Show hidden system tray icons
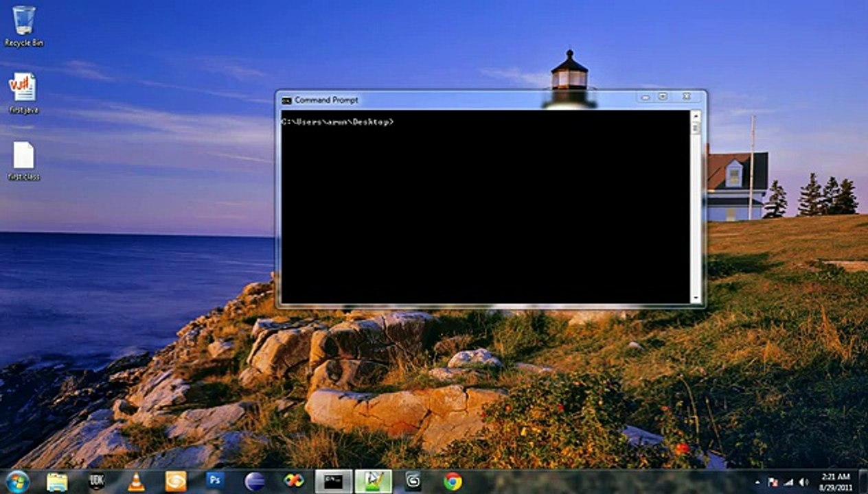The image size is (868, 494). coord(758,482)
